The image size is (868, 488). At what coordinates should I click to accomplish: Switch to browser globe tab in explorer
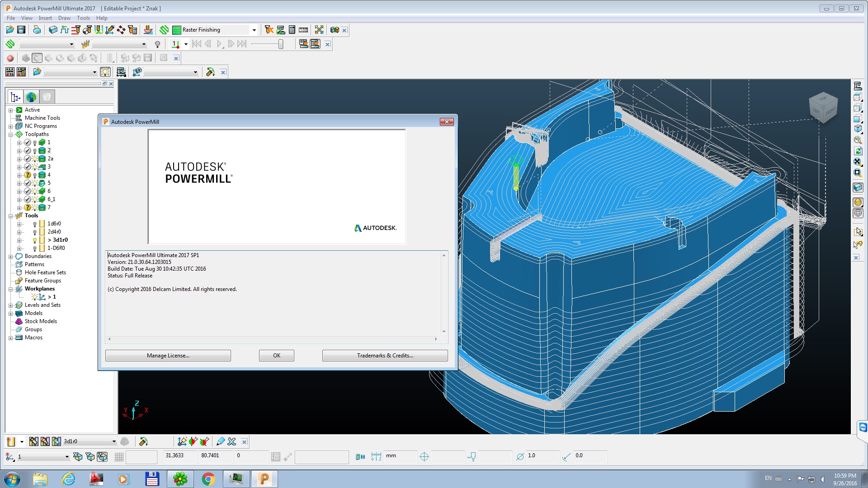coord(31,97)
